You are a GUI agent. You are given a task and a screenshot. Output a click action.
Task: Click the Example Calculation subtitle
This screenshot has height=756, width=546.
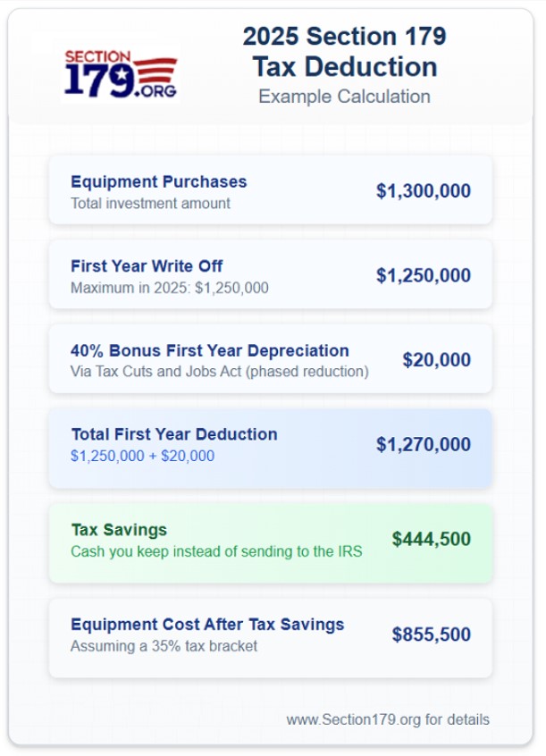(x=344, y=97)
